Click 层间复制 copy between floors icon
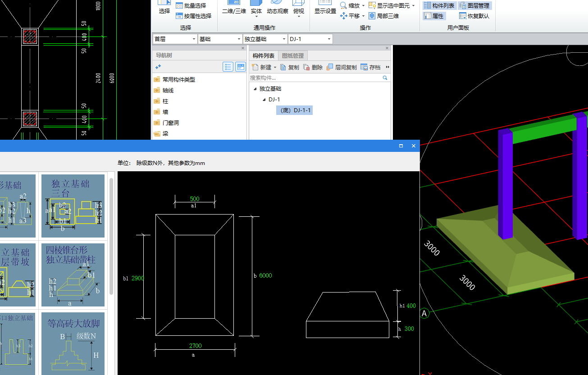The width and height of the screenshot is (588, 375). (330, 67)
